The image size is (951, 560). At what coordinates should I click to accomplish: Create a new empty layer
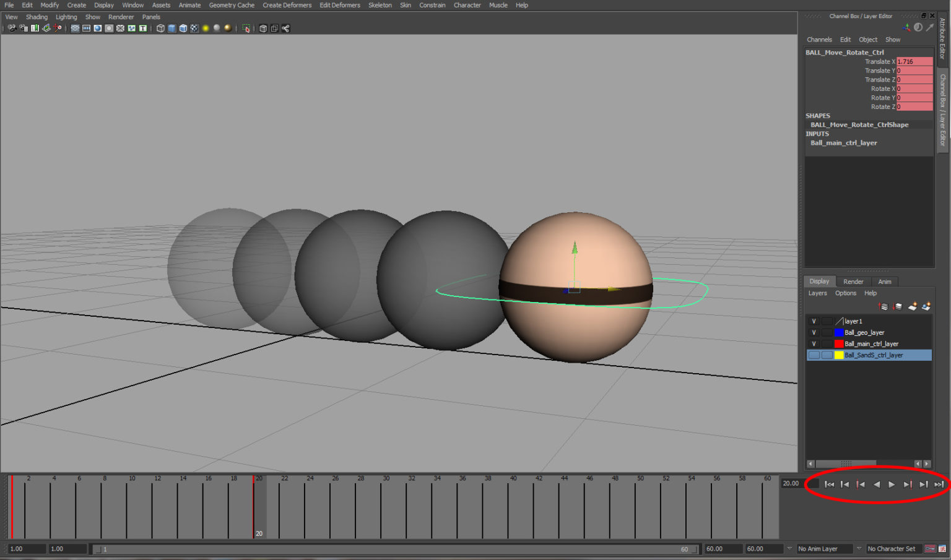click(x=912, y=306)
